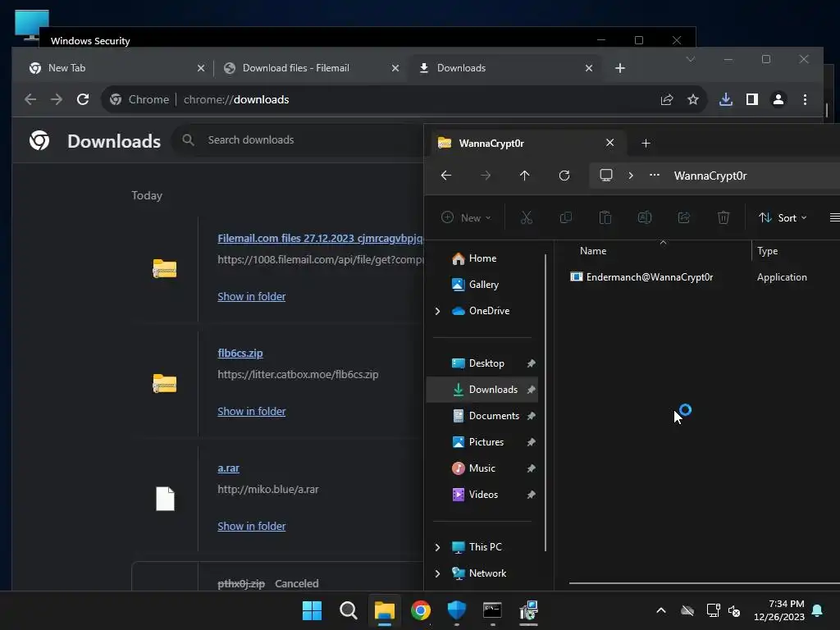Sort by the Name column header

coord(593,251)
